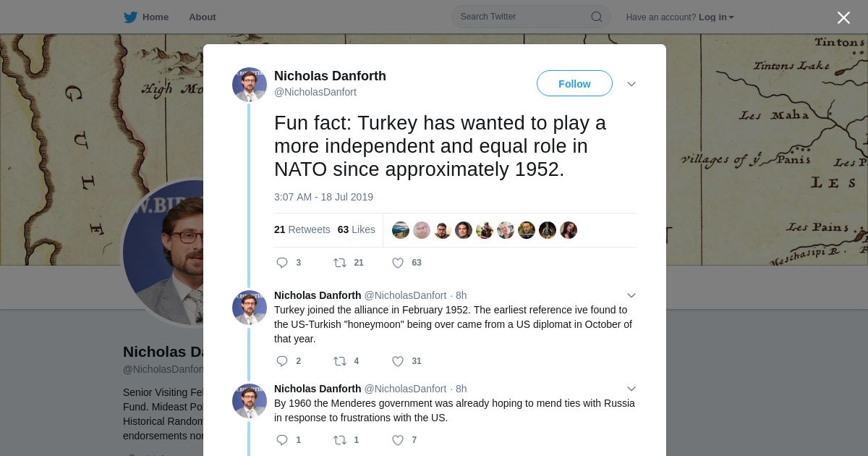Click the Twitter bird Home icon
868x456 pixels.
[131, 17]
